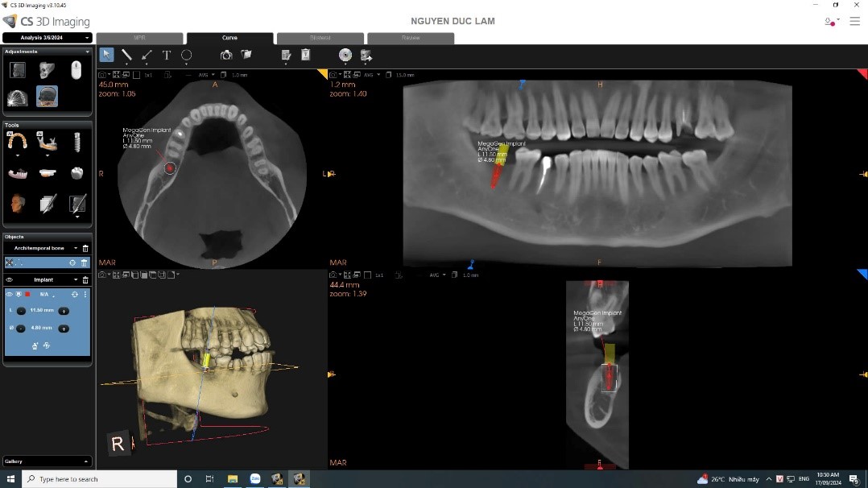Increase implant length with plus button

click(x=63, y=311)
